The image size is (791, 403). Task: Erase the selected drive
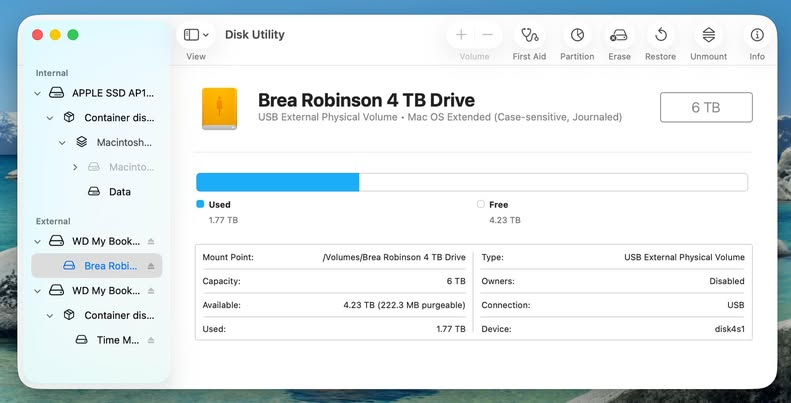click(619, 36)
